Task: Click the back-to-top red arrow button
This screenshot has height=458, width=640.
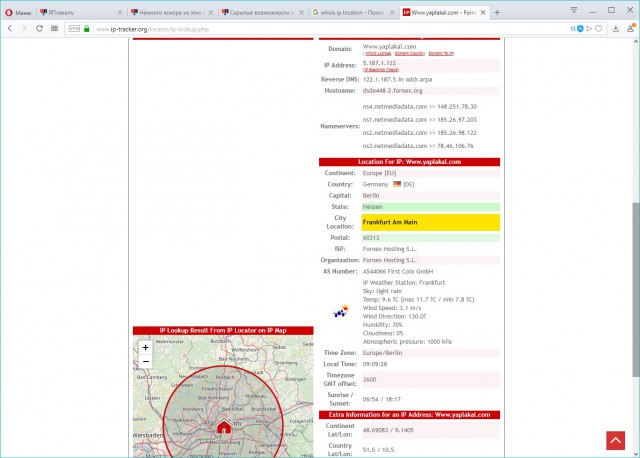Action: (616, 440)
